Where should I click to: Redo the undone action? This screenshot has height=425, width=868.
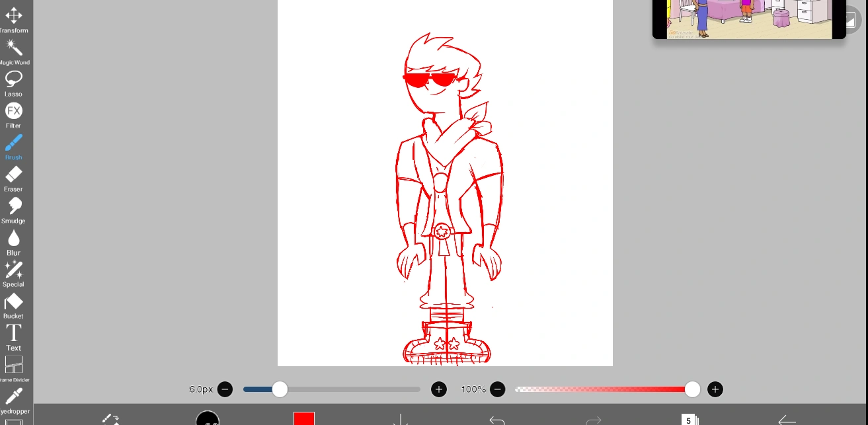pos(592,420)
